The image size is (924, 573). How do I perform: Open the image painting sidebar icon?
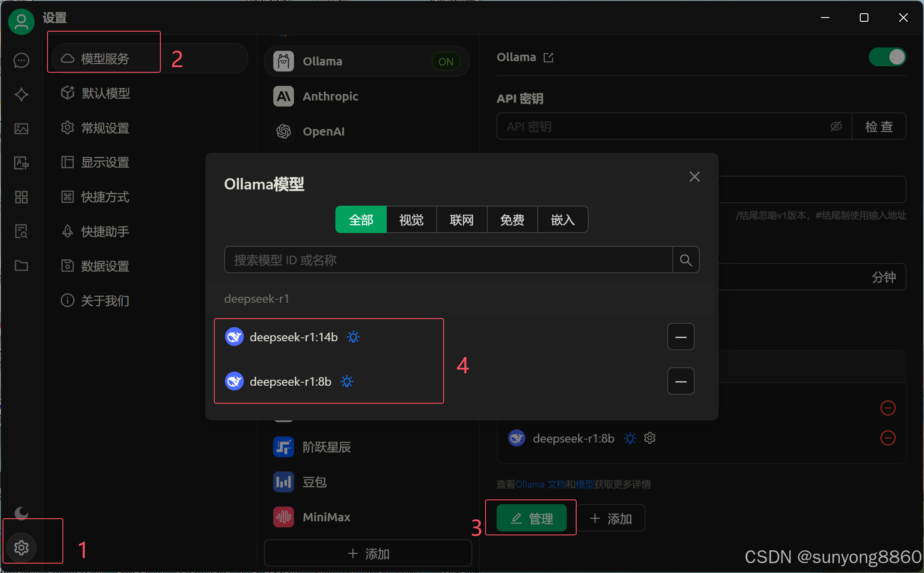pos(21,129)
